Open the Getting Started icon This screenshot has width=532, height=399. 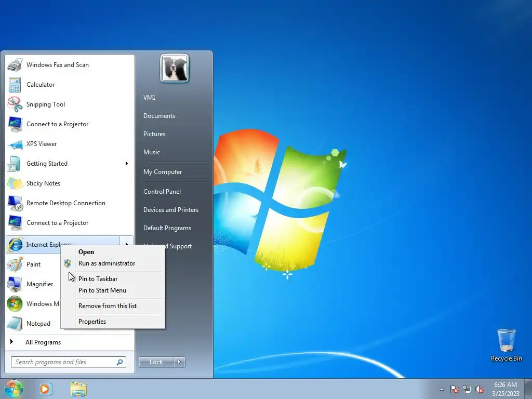15,164
